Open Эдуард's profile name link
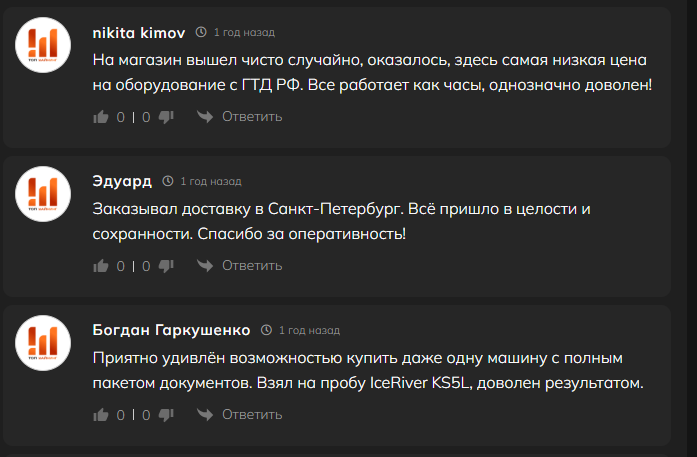 tap(122, 181)
